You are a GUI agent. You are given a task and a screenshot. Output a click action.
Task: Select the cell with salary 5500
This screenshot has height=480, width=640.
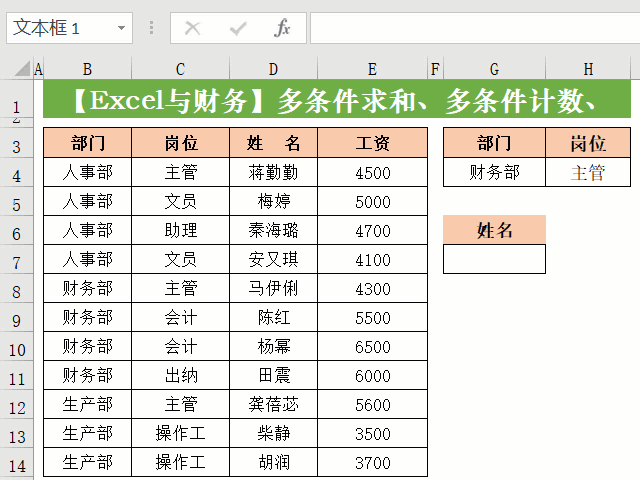pyautogui.click(x=372, y=317)
